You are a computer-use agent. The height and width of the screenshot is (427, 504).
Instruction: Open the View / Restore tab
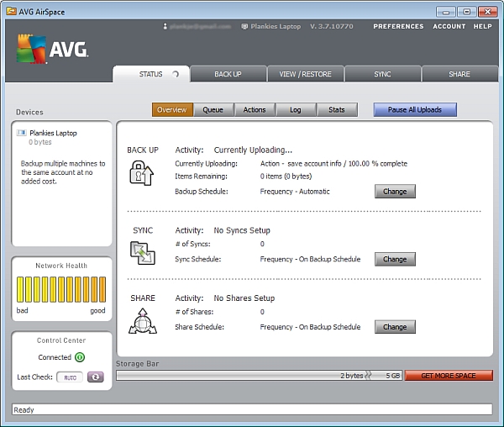(x=305, y=74)
